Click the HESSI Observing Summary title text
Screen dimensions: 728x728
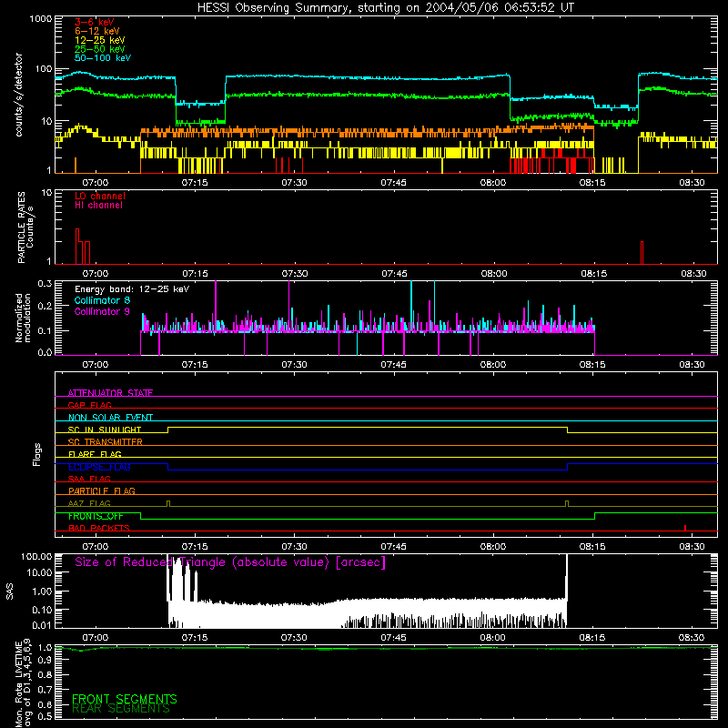[385, 8]
